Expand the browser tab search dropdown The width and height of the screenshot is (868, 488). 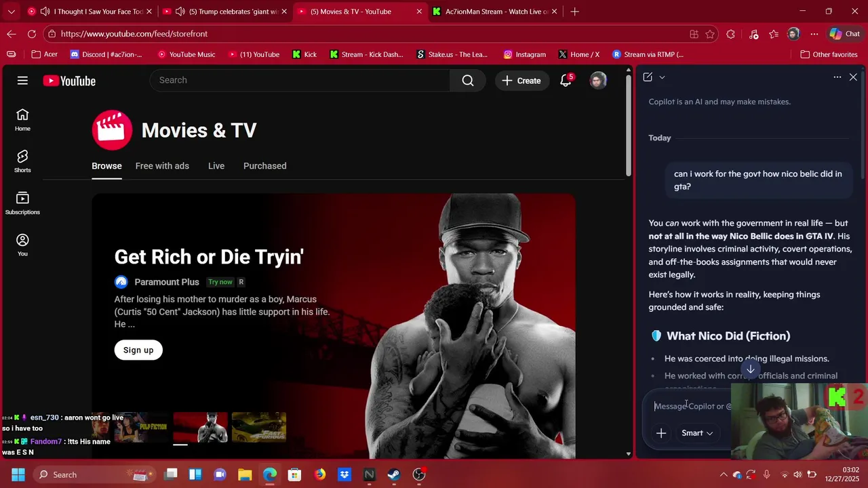tap(11, 12)
